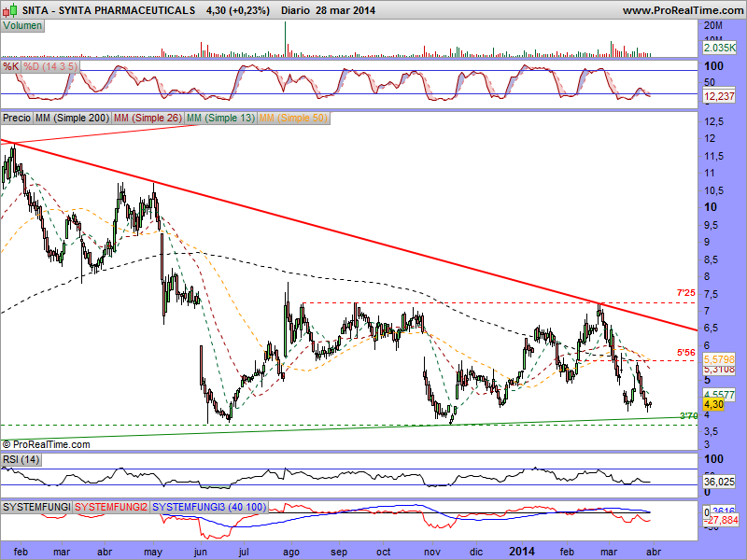Click the 36,025 RSI value box
The width and height of the screenshot is (747, 560).
[719, 482]
